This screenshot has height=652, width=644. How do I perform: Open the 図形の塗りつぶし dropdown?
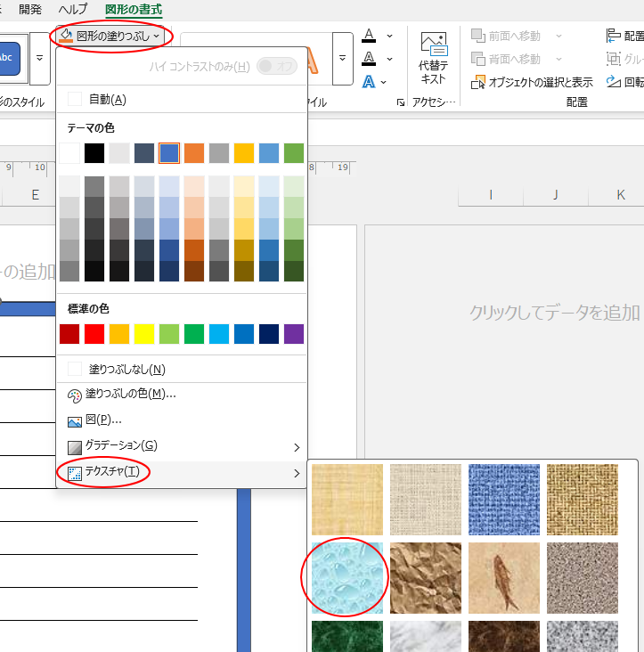[x=110, y=37]
